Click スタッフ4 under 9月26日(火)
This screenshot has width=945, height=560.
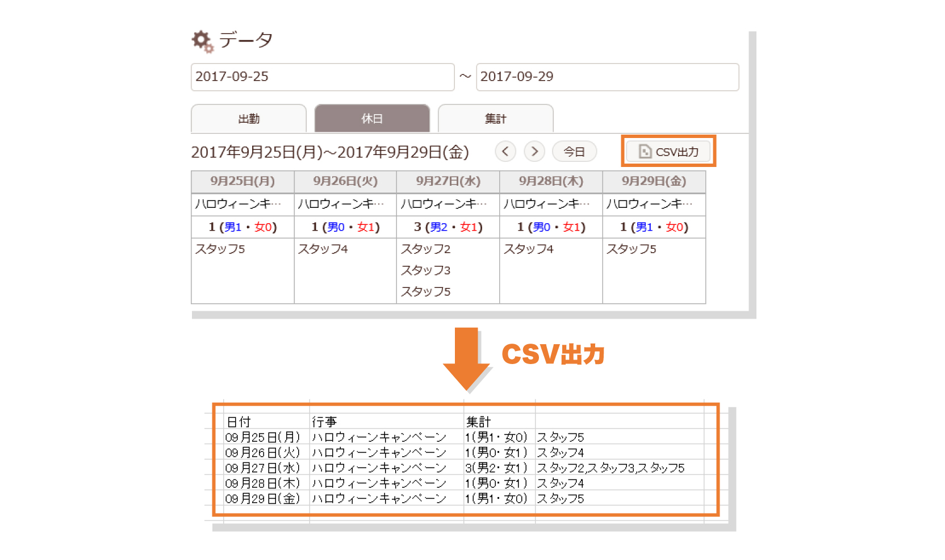[x=323, y=249]
